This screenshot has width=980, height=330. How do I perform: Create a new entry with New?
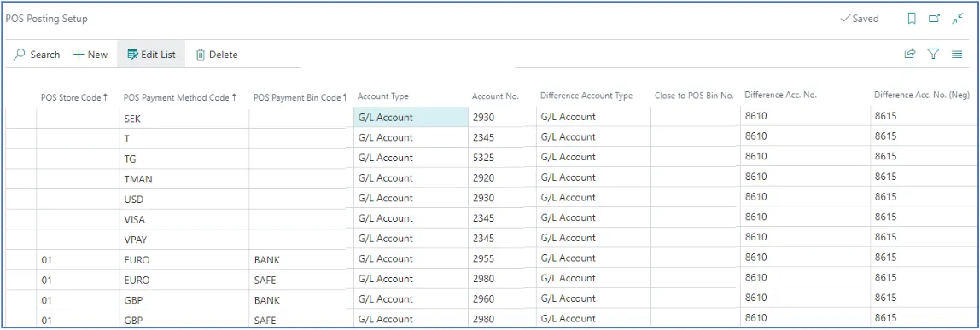90,55
